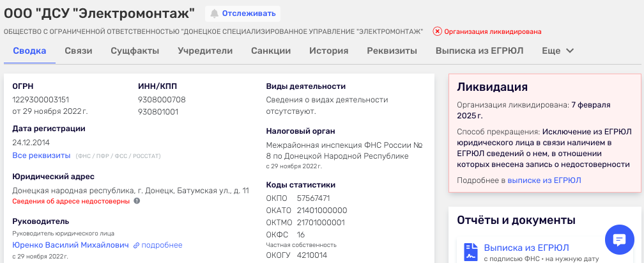
Task: Open the История tab
Action: click(328, 51)
